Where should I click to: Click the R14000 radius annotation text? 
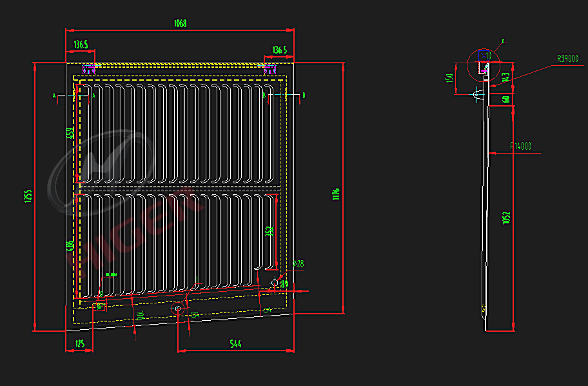point(521,145)
